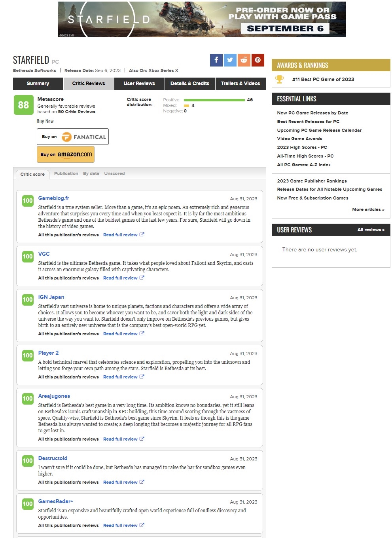Click external link icon in VGC review
Image resolution: width=392 pixels, height=538 pixels.
pos(142,278)
